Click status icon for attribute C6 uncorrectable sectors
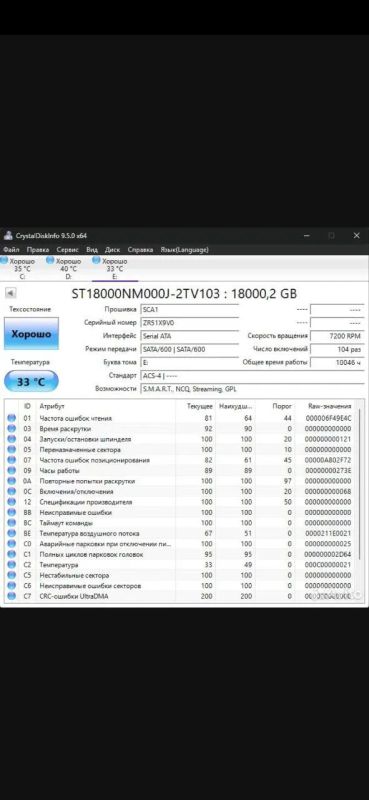 (11, 586)
